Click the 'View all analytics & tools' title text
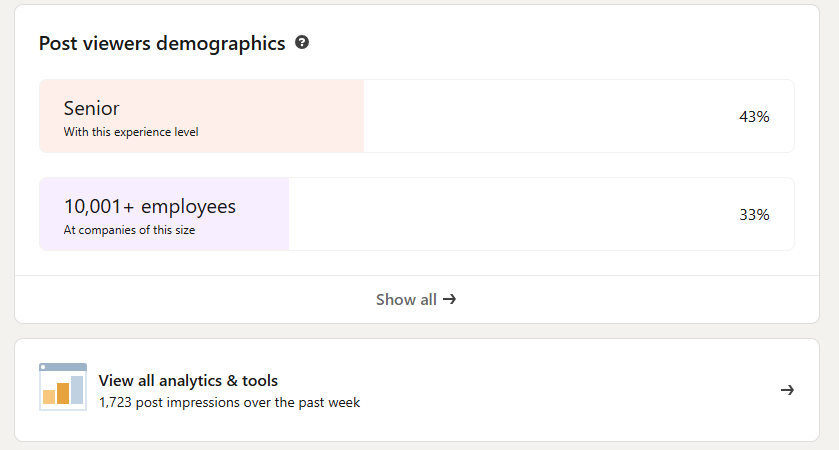The width and height of the screenshot is (839, 450). click(x=188, y=380)
